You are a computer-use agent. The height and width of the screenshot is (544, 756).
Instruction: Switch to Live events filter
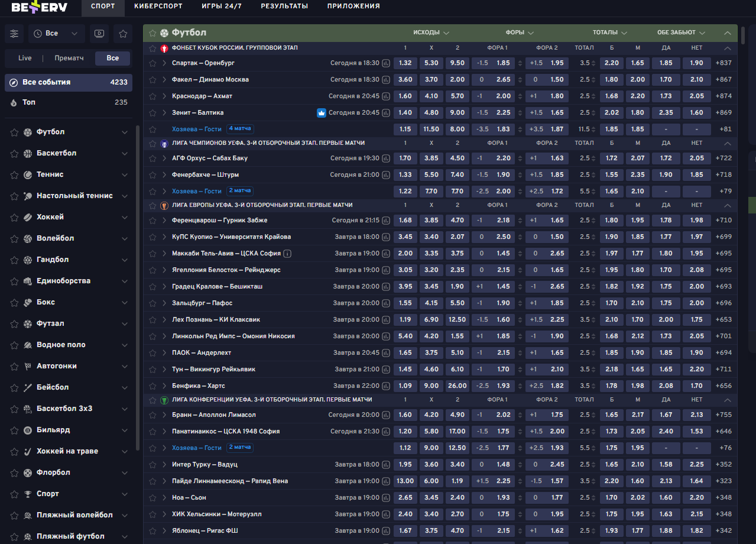point(25,58)
